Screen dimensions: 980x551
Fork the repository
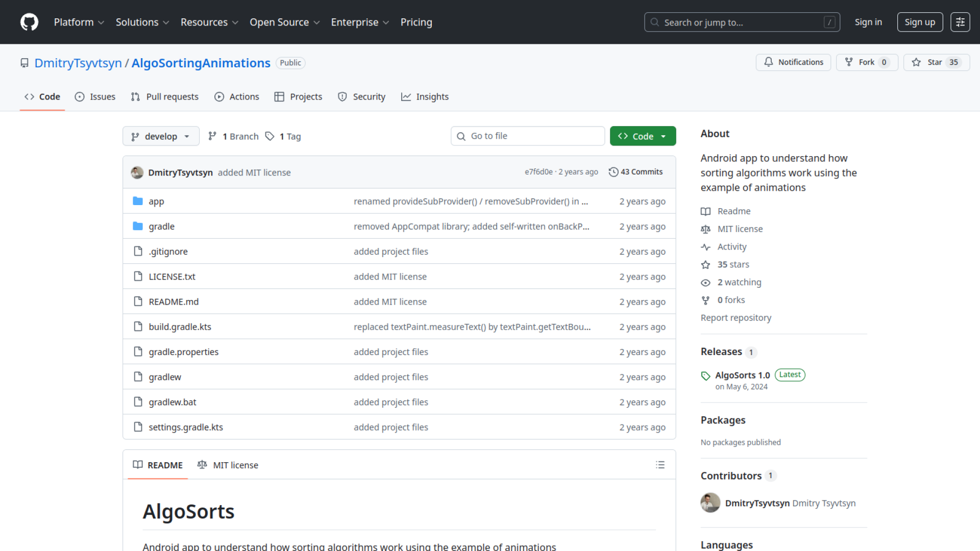867,62
